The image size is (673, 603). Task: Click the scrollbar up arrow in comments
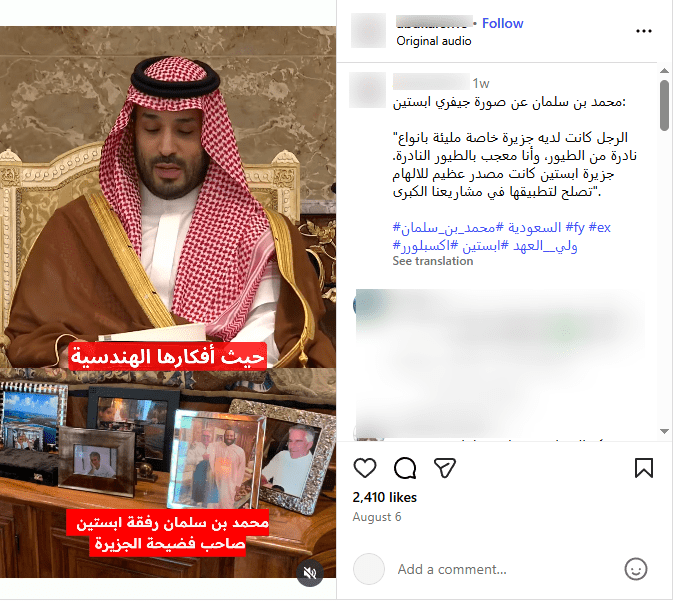664,70
